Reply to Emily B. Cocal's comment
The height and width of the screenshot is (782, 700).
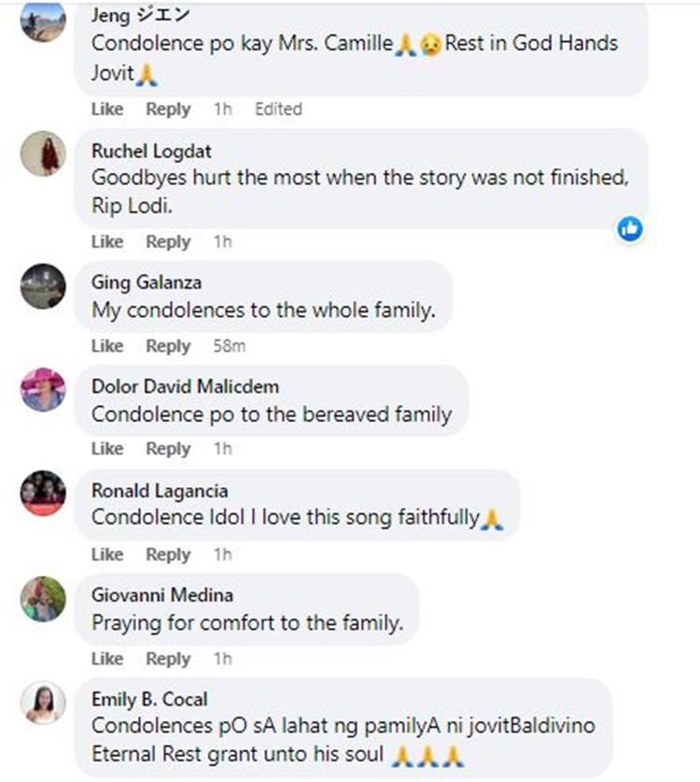point(168,779)
